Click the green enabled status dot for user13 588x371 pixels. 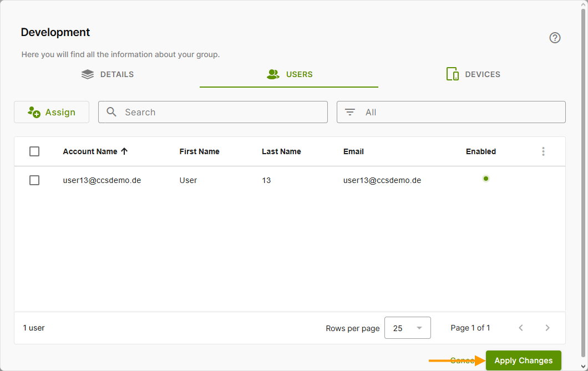pyautogui.click(x=485, y=179)
